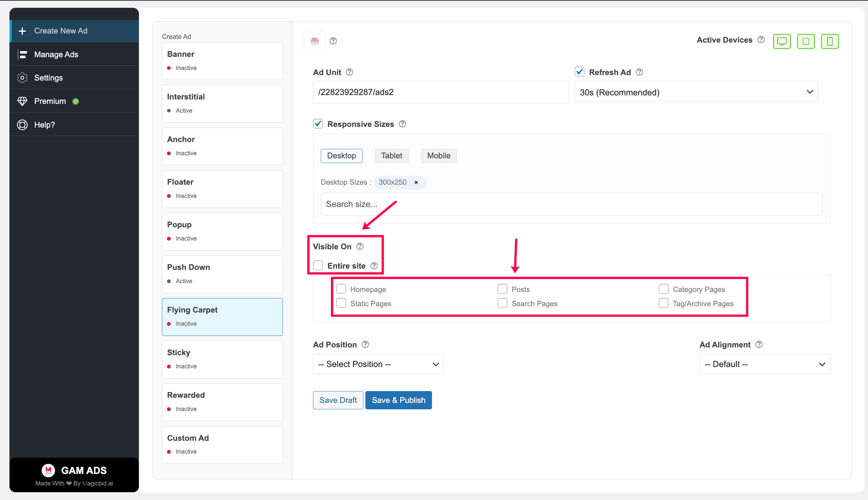Viewport: 868px width, 500px height.
Task: Uncheck the Refresh Ad checkbox
Action: pos(579,72)
